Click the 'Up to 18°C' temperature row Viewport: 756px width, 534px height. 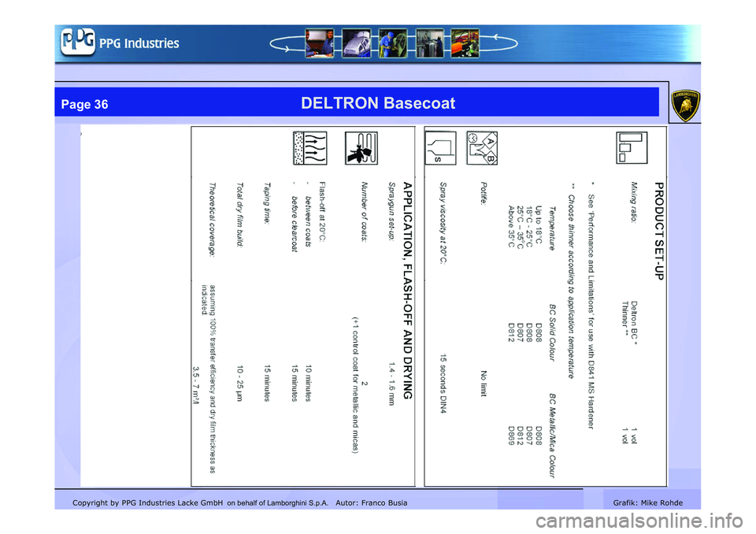click(x=539, y=224)
